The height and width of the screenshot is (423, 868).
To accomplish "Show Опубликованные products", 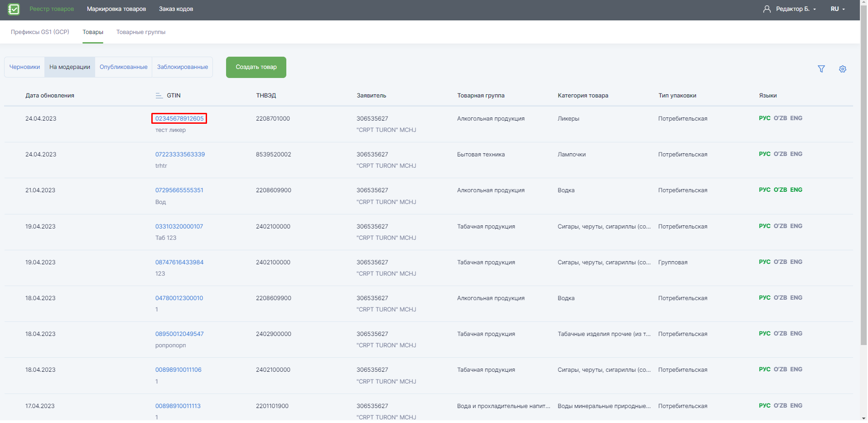I will [x=124, y=67].
